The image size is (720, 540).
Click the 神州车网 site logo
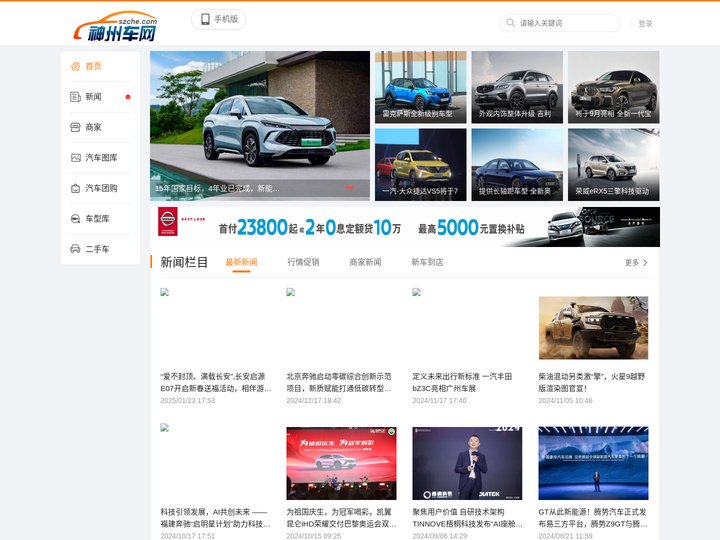click(x=115, y=26)
